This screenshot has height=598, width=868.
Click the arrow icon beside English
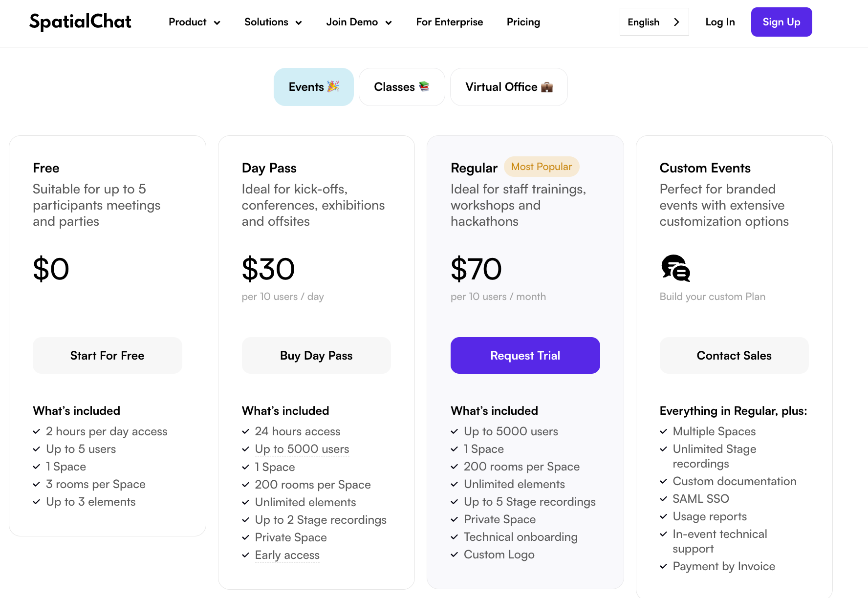coord(676,22)
